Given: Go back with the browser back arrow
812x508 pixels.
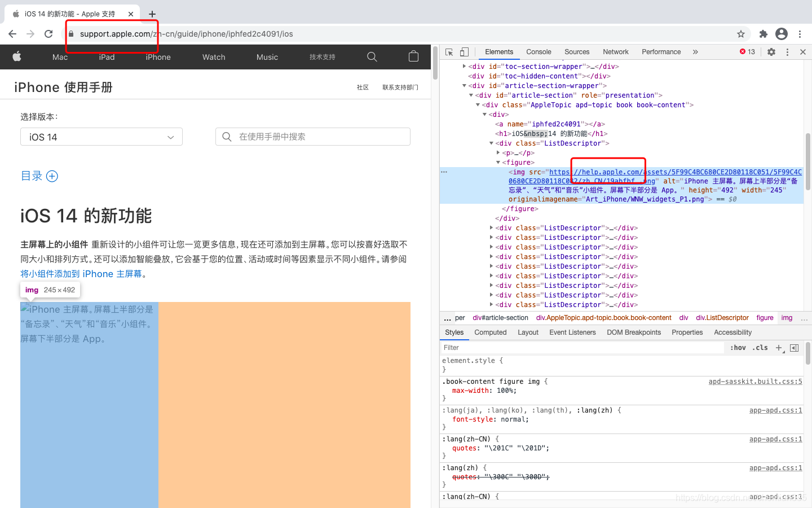Looking at the screenshot, I should pos(12,34).
